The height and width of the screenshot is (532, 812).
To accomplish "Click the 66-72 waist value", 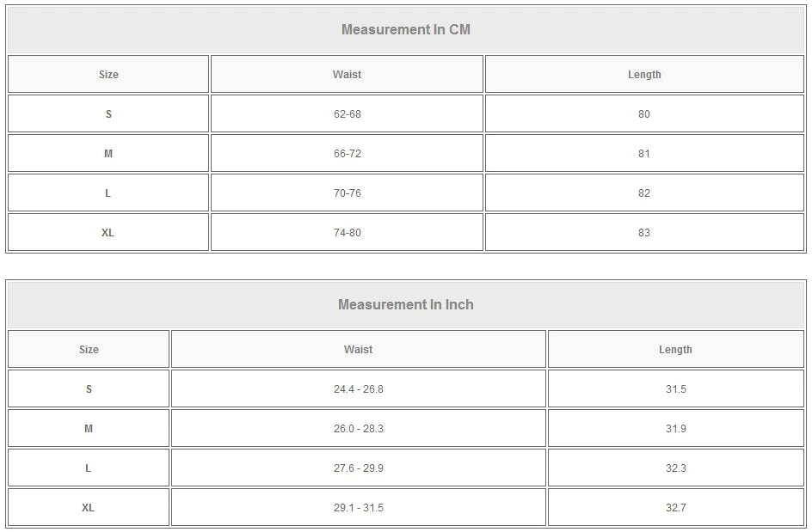I will tap(347, 154).
